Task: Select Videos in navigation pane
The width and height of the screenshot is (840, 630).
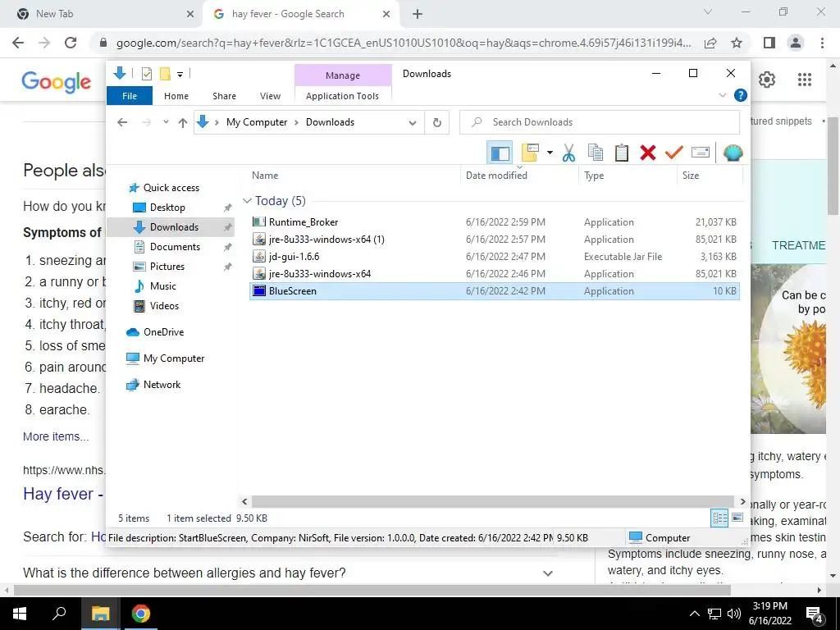Action: click(164, 306)
